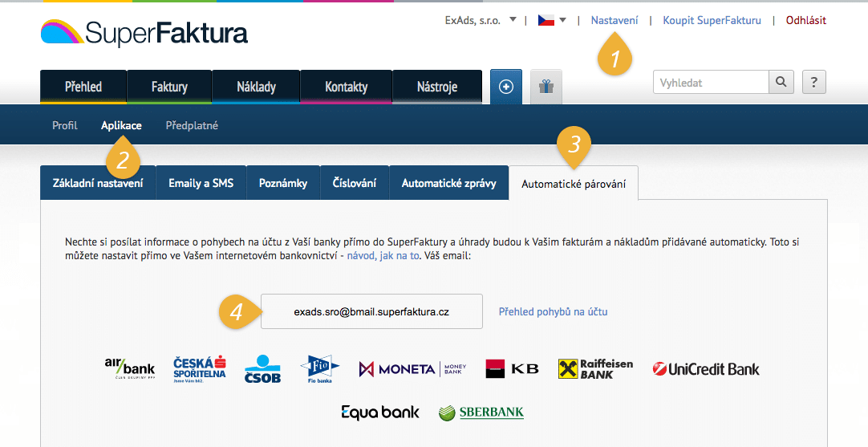Switch to Poznámky tab

283,183
